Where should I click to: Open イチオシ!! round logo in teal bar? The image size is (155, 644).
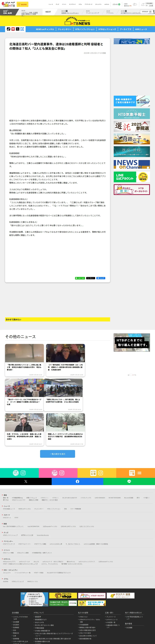coord(16,473)
